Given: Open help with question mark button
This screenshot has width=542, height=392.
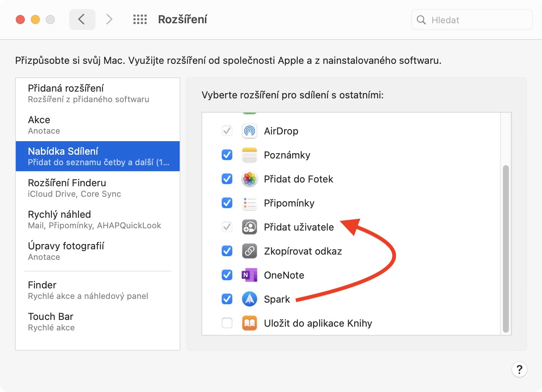Looking at the screenshot, I should (x=519, y=370).
